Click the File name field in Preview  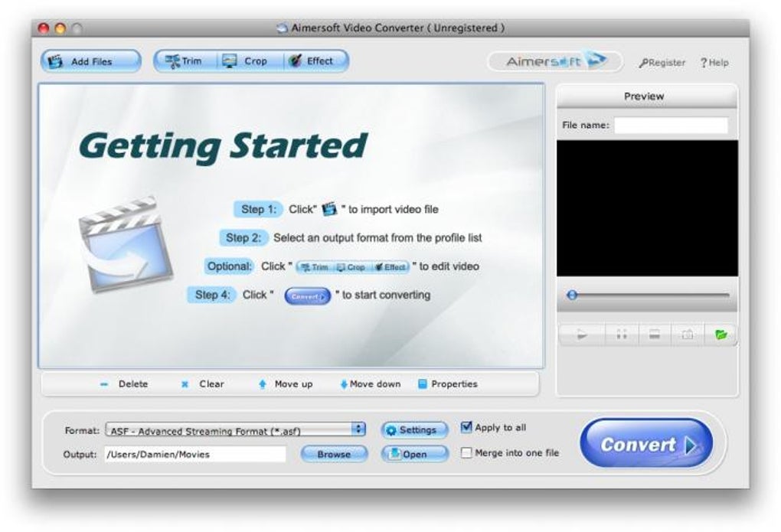[671, 125]
